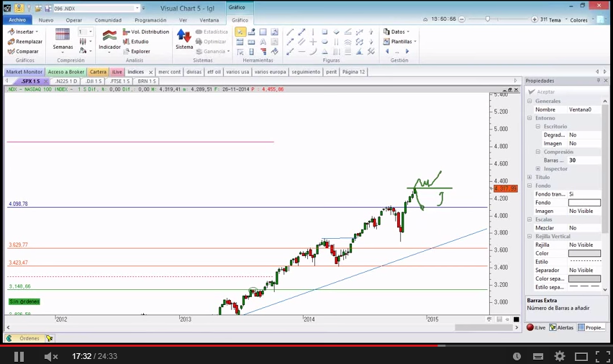Select the arc curve figure tool
Viewport: 613px width, 364px height.
(313, 52)
